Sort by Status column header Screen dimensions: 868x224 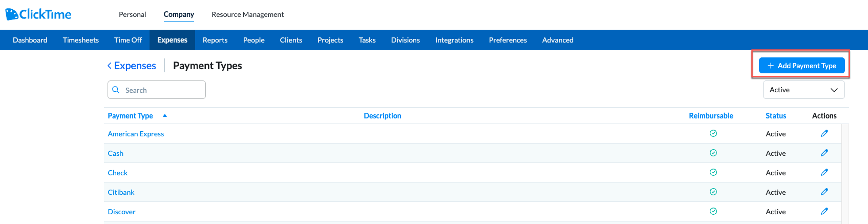coord(776,116)
